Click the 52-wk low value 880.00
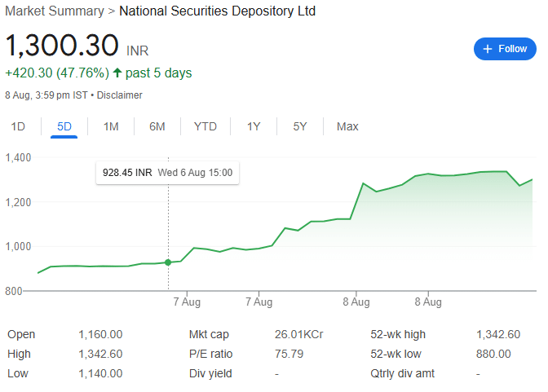The width and height of the screenshot is (548, 392). coord(493,354)
